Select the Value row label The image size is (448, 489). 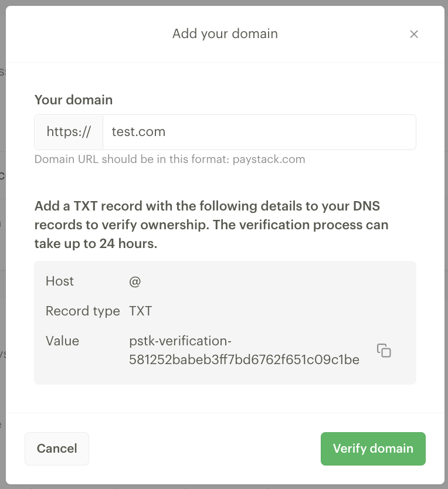62,341
